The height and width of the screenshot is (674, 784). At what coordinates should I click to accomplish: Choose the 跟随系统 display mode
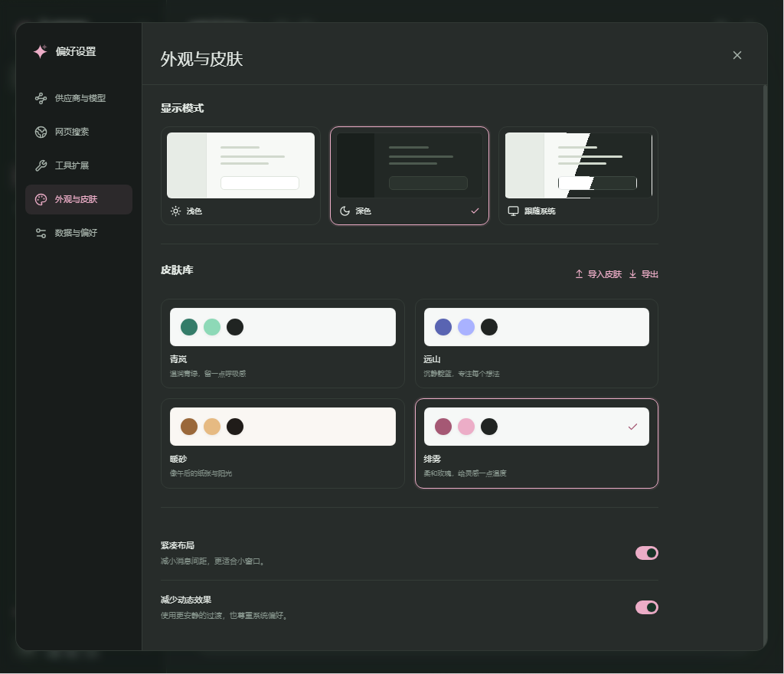(579, 176)
